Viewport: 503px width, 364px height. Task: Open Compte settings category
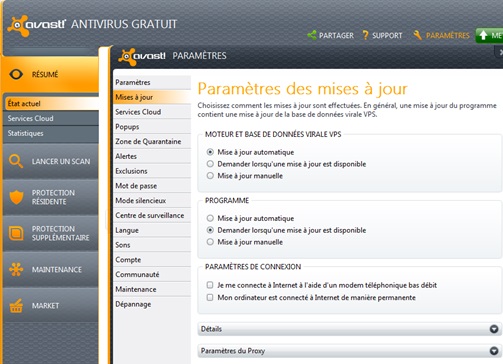tap(152, 260)
